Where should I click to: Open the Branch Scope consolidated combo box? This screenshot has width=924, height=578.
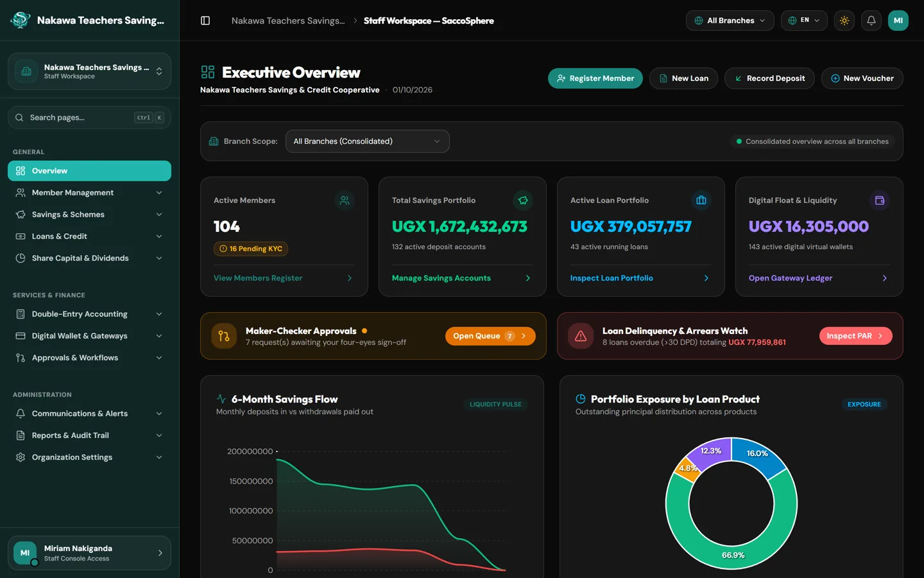click(x=367, y=141)
